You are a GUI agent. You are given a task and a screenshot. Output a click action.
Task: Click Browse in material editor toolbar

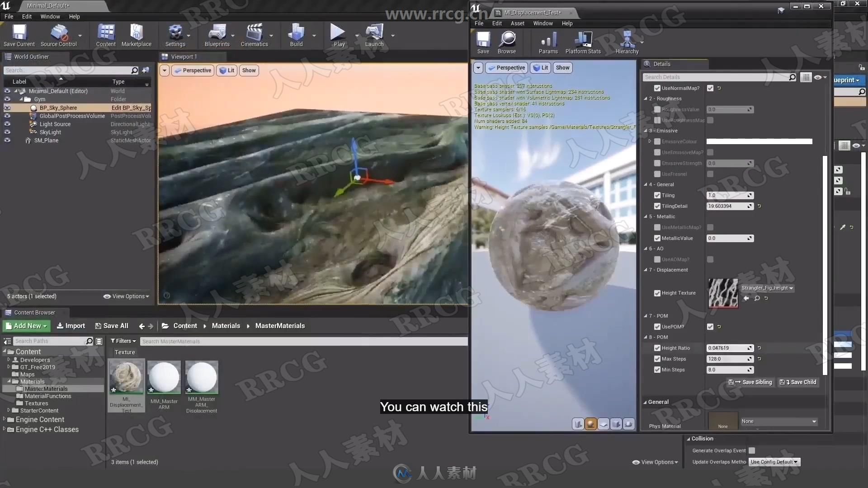[507, 42]
